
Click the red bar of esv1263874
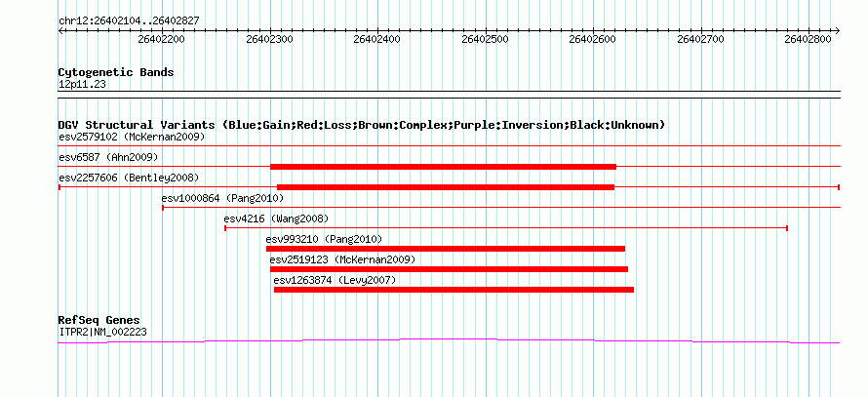[454, 290]
